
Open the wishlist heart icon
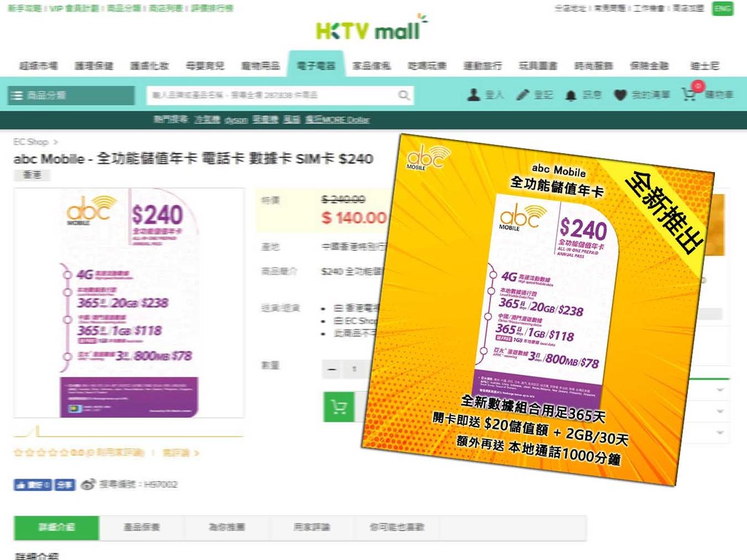pos(620,95)
